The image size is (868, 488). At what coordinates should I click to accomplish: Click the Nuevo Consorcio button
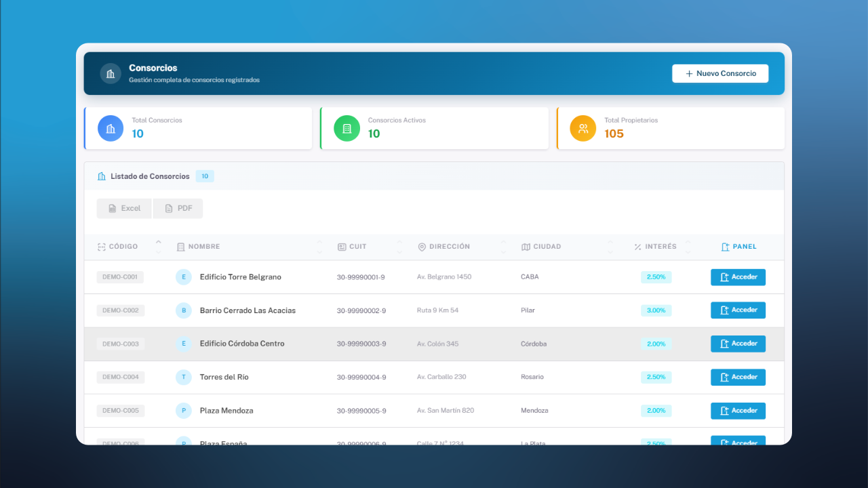pyautogui.click(x=720, y=73)
